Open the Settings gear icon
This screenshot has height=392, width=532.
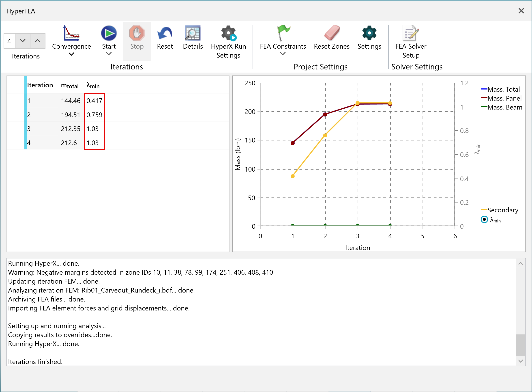pos(369,33)
